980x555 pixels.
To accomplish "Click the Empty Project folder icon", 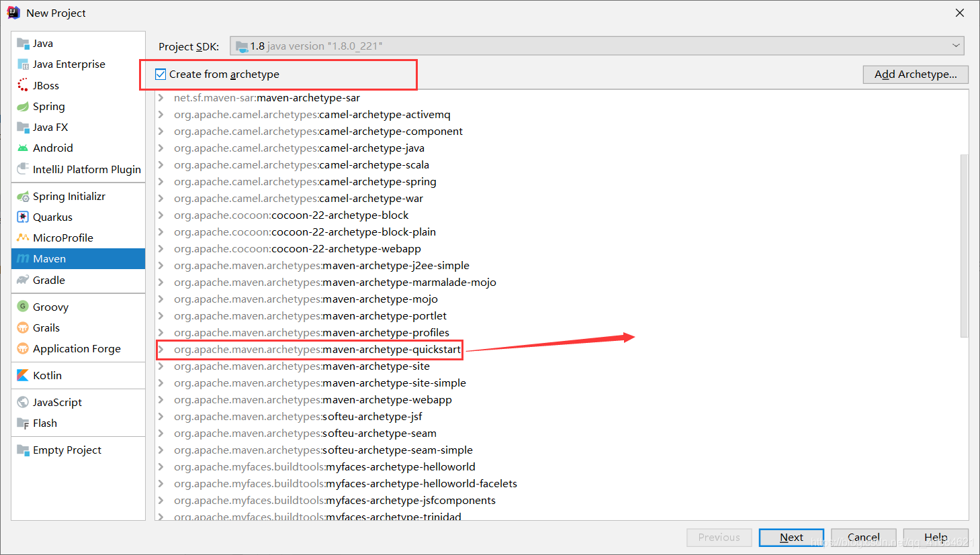I will [23, 450].
